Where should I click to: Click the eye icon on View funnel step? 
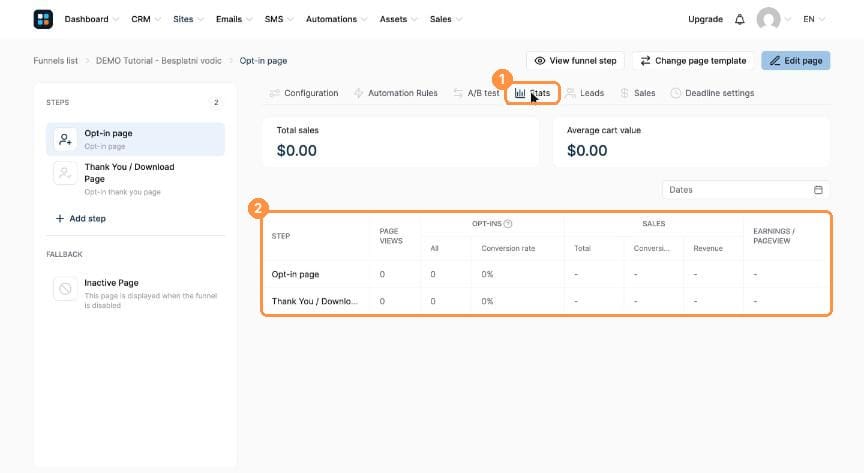539,61
